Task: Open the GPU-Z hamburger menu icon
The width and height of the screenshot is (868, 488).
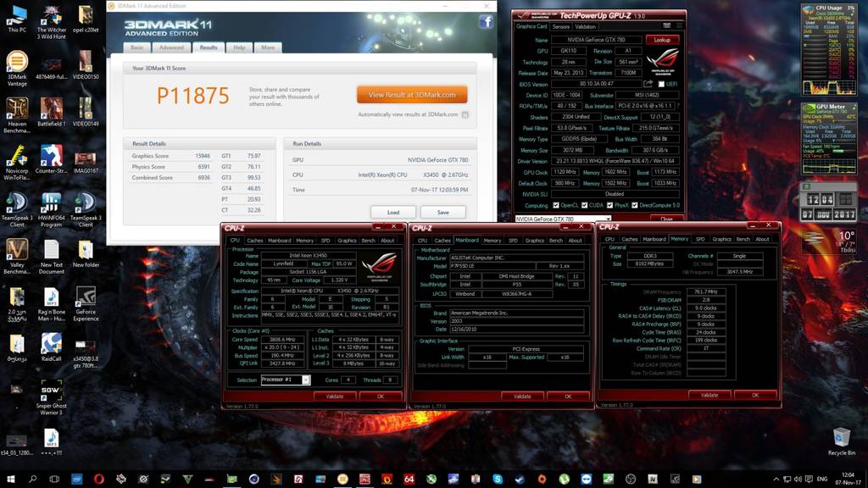Action: click(679, 26)
